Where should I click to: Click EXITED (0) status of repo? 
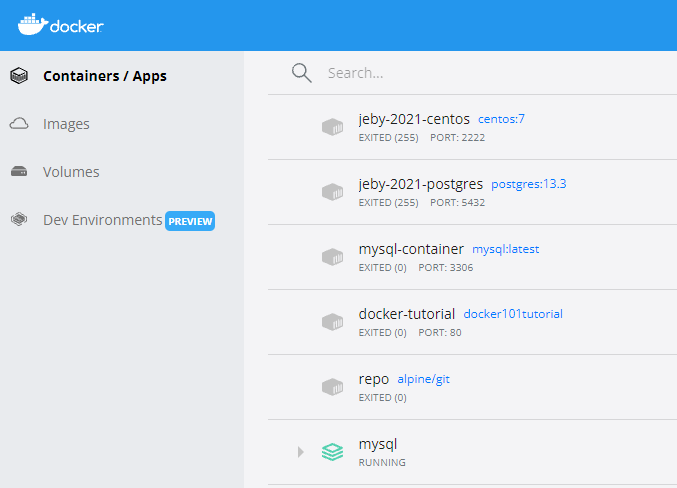pos(383,398)
